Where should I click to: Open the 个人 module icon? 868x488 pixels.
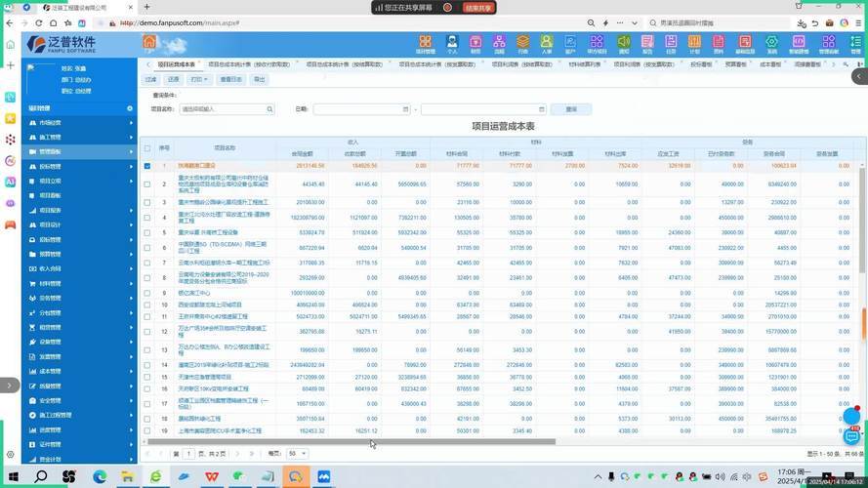tap(451, 43)
